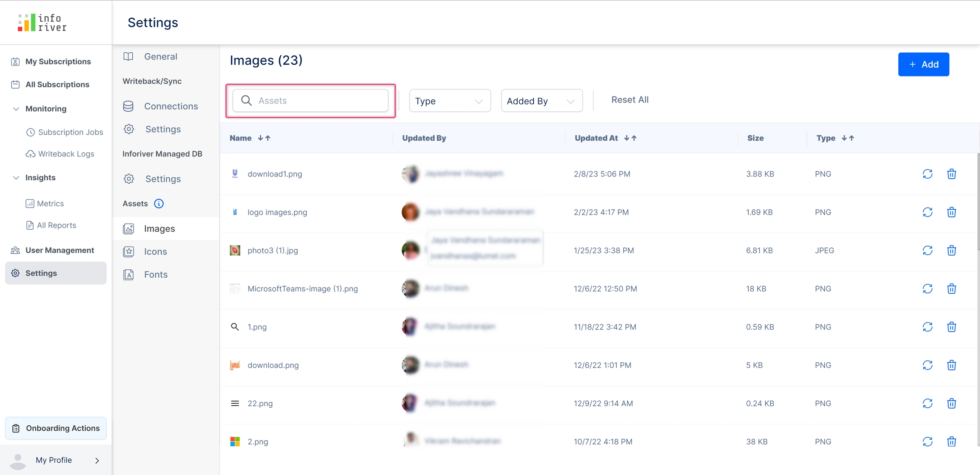Click the refresh icon for download1.png
The image size is (980, 475).
[927, 174]
